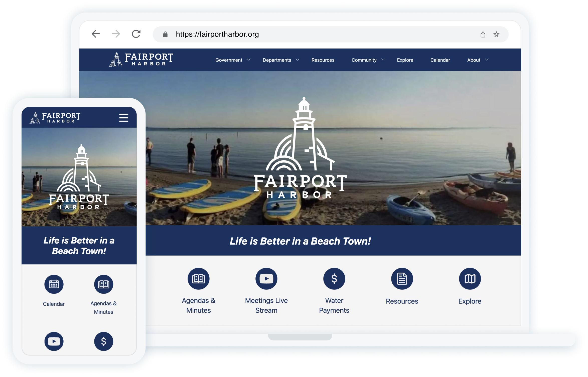Open the About menu item

pos(474,60)
